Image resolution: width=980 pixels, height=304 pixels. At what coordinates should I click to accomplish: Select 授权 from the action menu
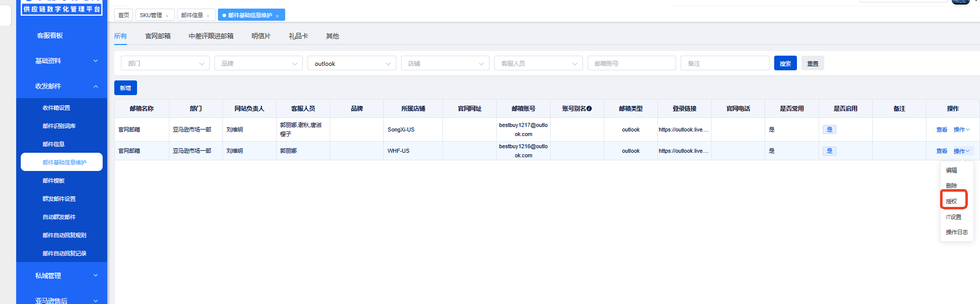952,201
